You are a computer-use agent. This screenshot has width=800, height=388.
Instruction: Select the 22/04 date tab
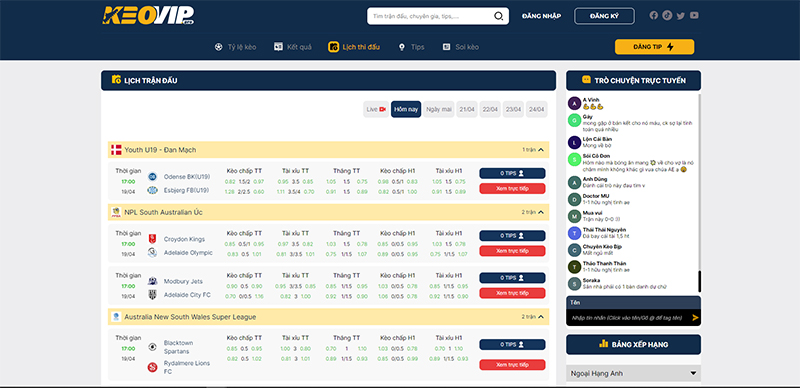pyautogui.click(x=490, y=109)
